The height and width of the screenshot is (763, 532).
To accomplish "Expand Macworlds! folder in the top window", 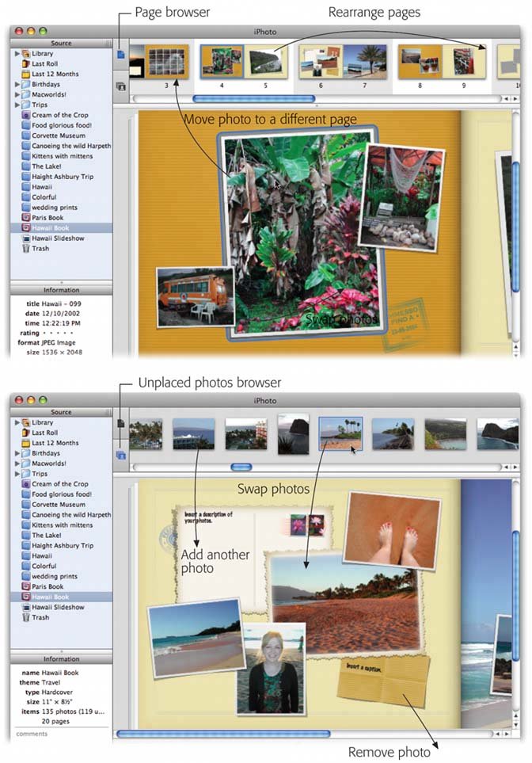I will pyautogui.click(x=17, y=94).
